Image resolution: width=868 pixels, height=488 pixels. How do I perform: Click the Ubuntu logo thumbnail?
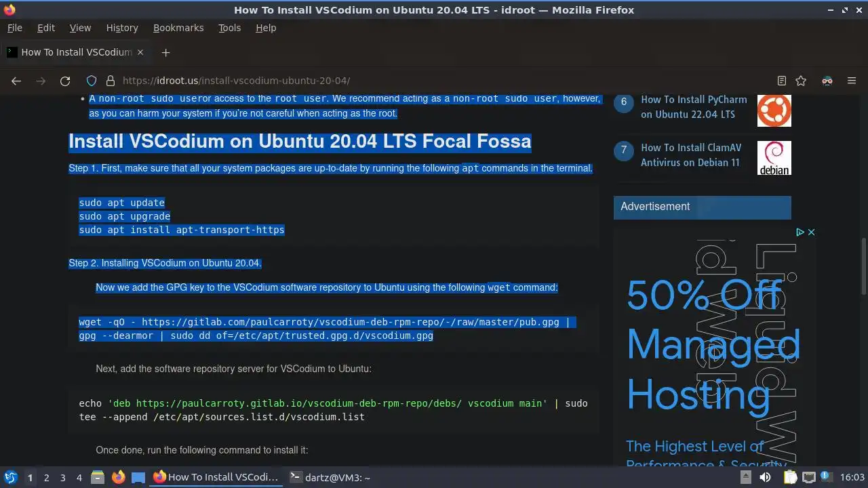coord(774,110)
